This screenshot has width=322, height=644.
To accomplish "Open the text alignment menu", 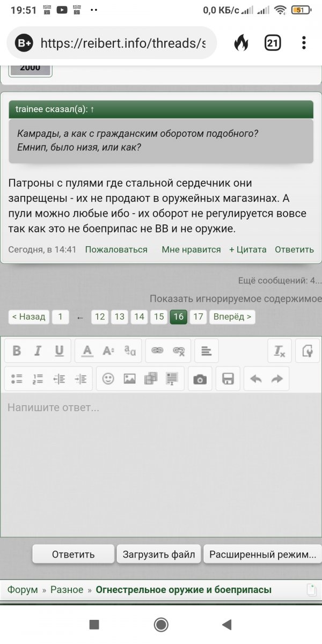I will click(x=206, y=351).
